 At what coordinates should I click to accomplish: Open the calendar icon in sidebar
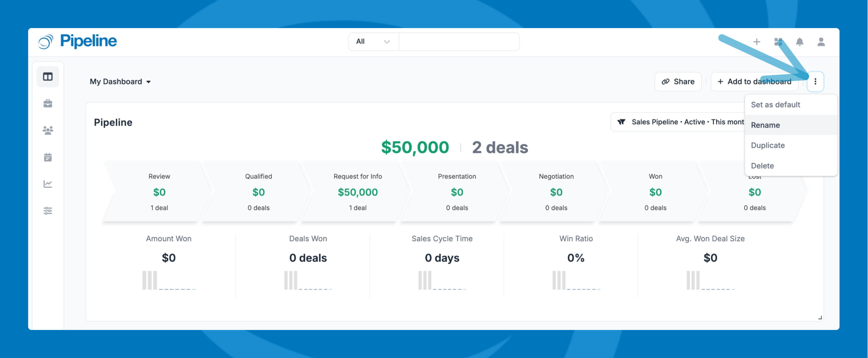(48, 157)
